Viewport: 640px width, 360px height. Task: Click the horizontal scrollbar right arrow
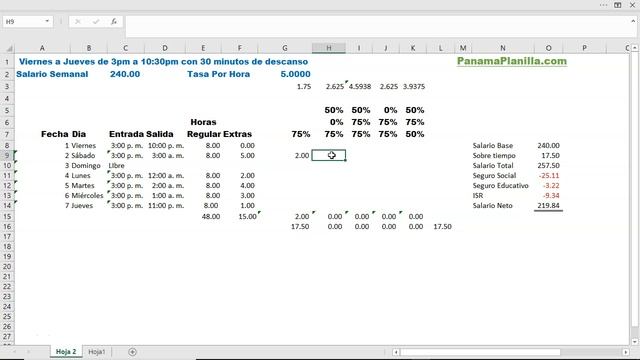point(626,352)
